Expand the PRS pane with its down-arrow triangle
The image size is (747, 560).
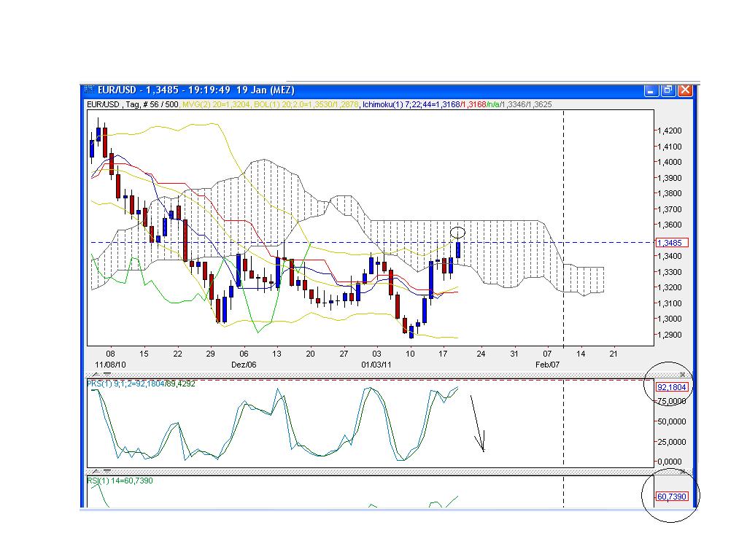pyautogui.click(x=106, y=373)
